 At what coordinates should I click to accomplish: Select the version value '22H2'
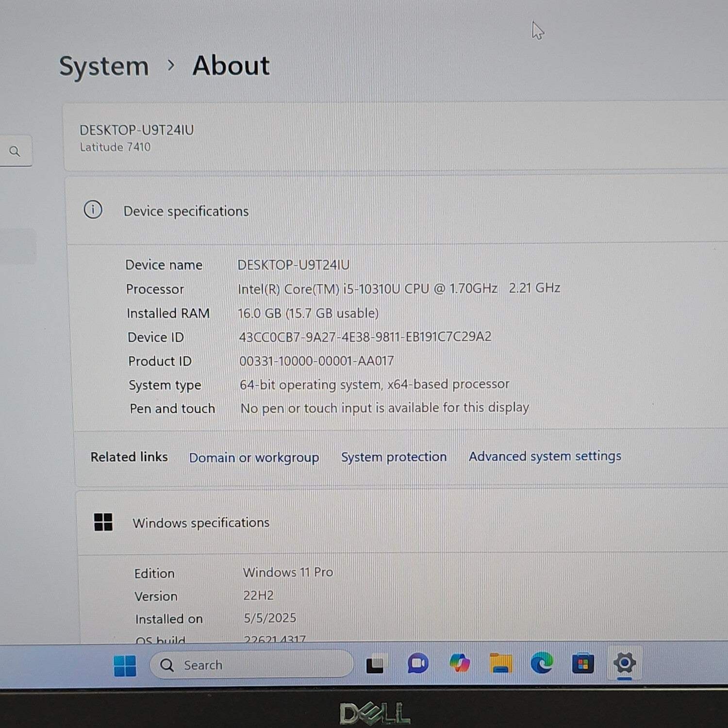tap(258, 595)
